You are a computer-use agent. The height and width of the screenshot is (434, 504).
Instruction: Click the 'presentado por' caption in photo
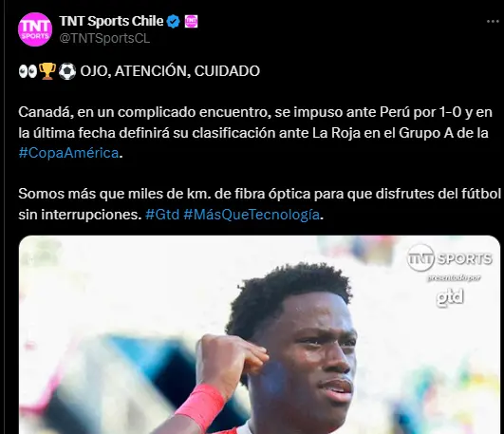454,278
